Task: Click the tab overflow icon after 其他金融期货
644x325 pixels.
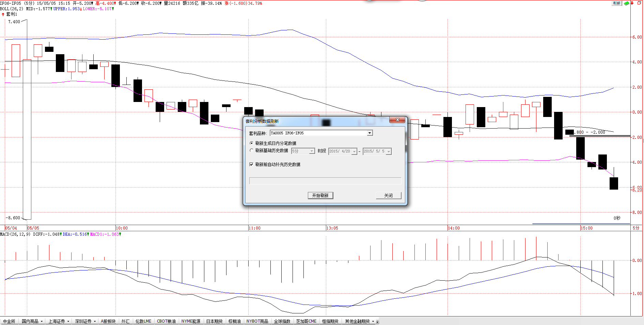Action: (x=377, y=322)
